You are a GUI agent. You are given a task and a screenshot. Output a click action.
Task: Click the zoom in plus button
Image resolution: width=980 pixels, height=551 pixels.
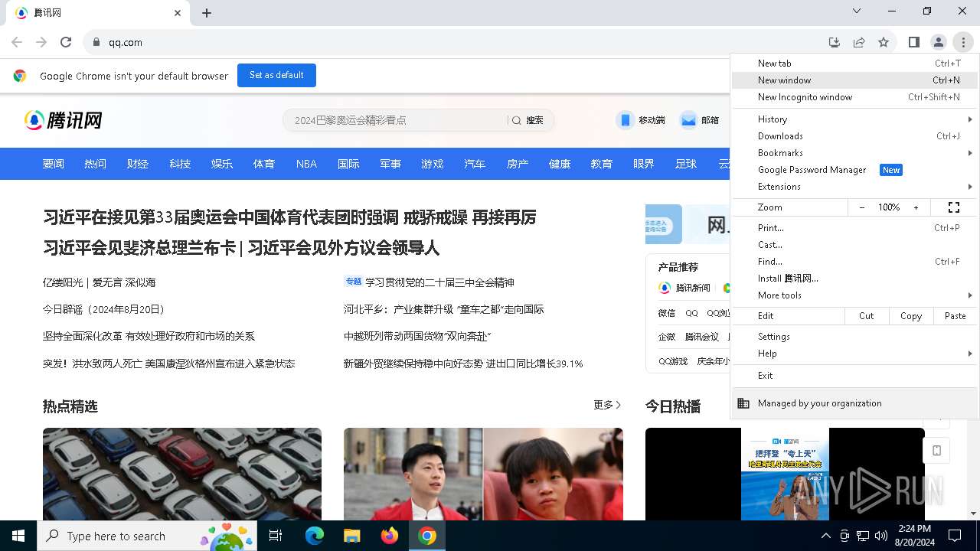point(916,207)
